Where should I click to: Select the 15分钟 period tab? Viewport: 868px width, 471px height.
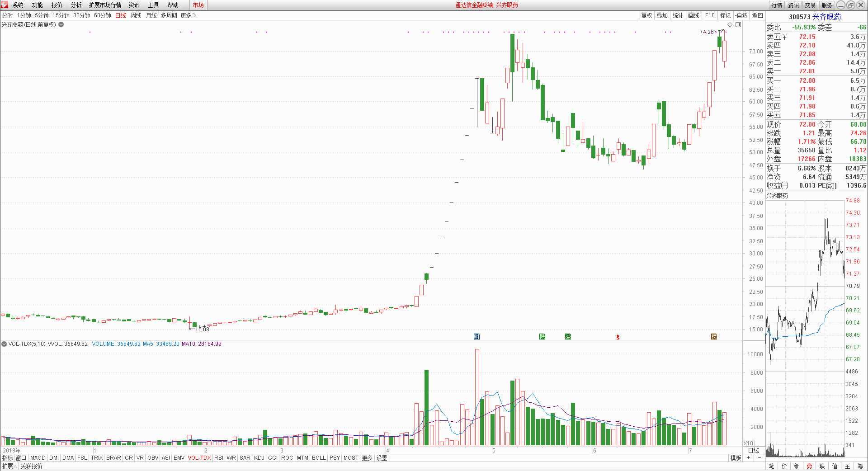tap(61, 15)
